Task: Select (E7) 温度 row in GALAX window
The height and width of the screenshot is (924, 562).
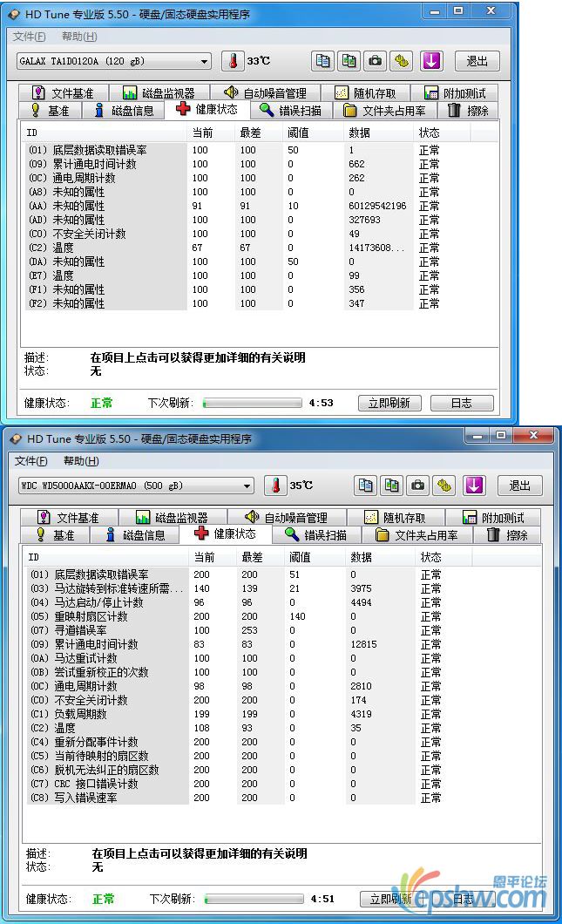Action: coord(259,275)
